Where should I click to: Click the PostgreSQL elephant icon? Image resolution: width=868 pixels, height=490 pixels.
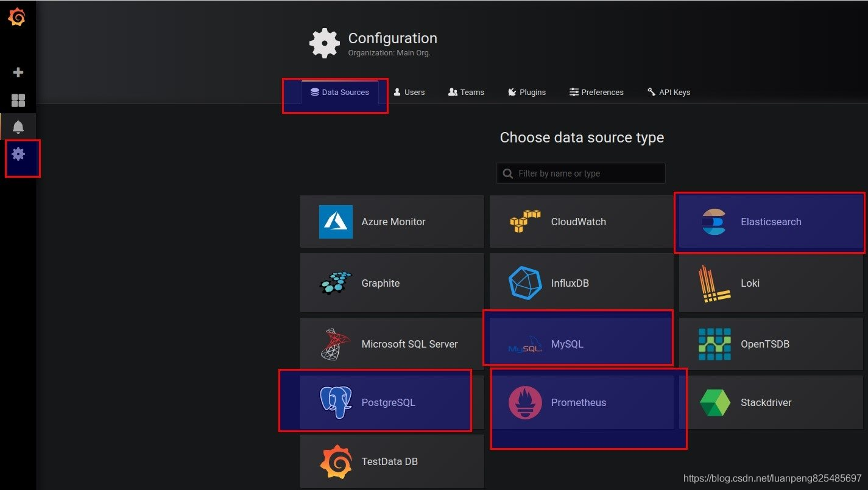coord(336,402)
